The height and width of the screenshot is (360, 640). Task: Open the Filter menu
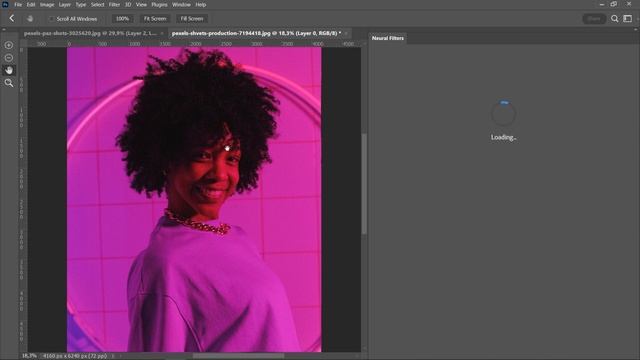pyautogui.click(x=114, y=4)
